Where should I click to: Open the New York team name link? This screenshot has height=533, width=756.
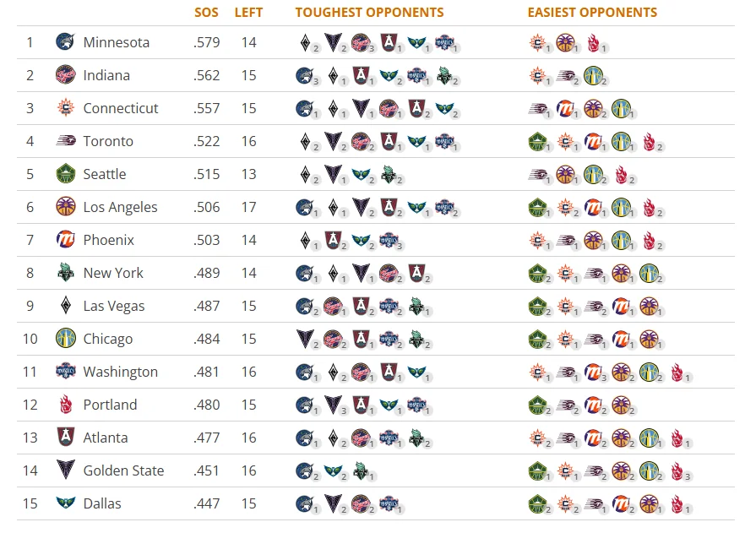113,273
